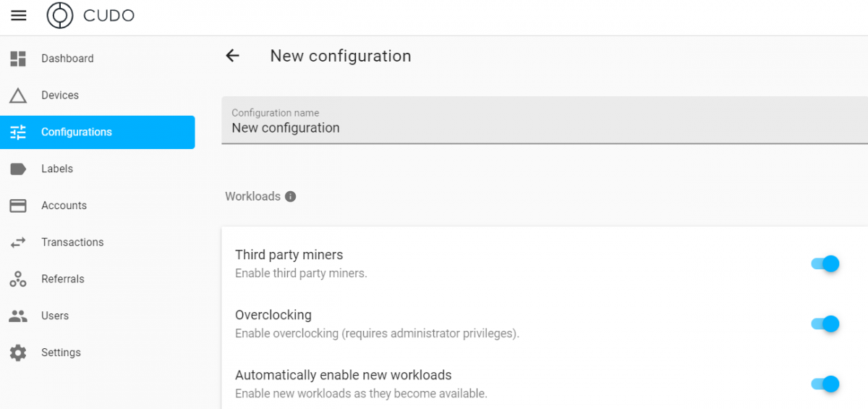Select Users in the sidebar menu
This screenshot has height=409, width=868.
[55, 316]
